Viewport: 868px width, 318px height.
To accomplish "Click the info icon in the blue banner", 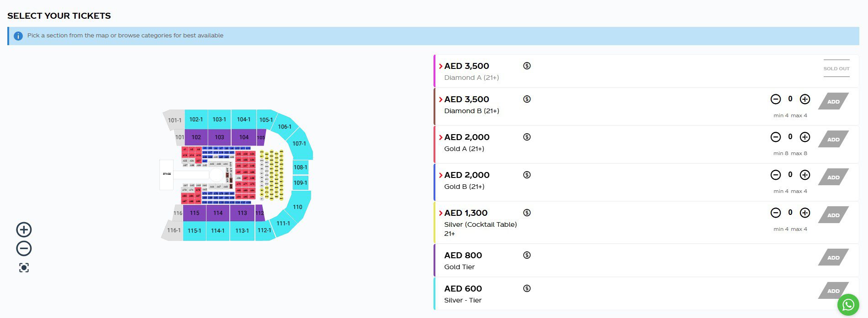I will click(18, 36).
